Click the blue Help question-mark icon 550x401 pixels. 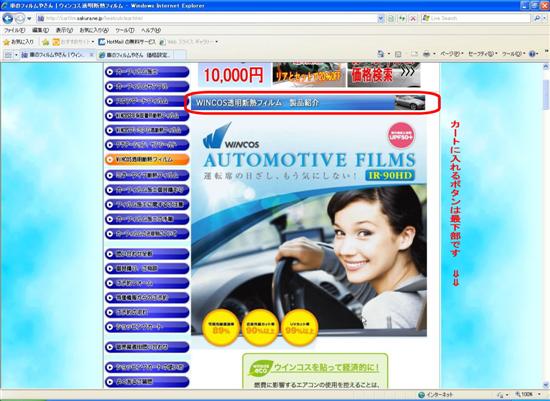(532, 54)
